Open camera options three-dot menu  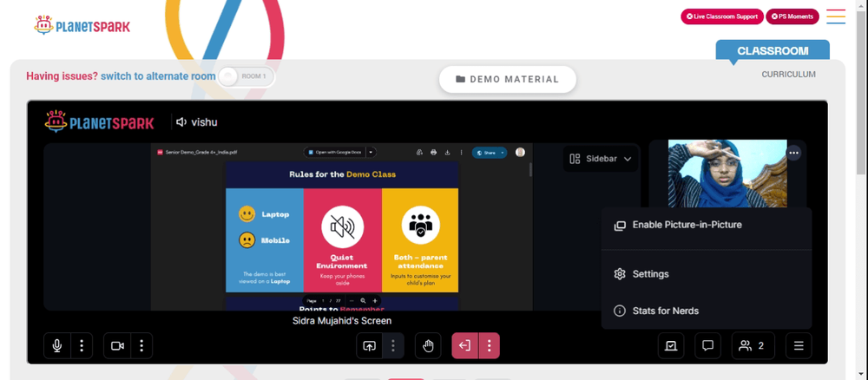coord(141,345)
